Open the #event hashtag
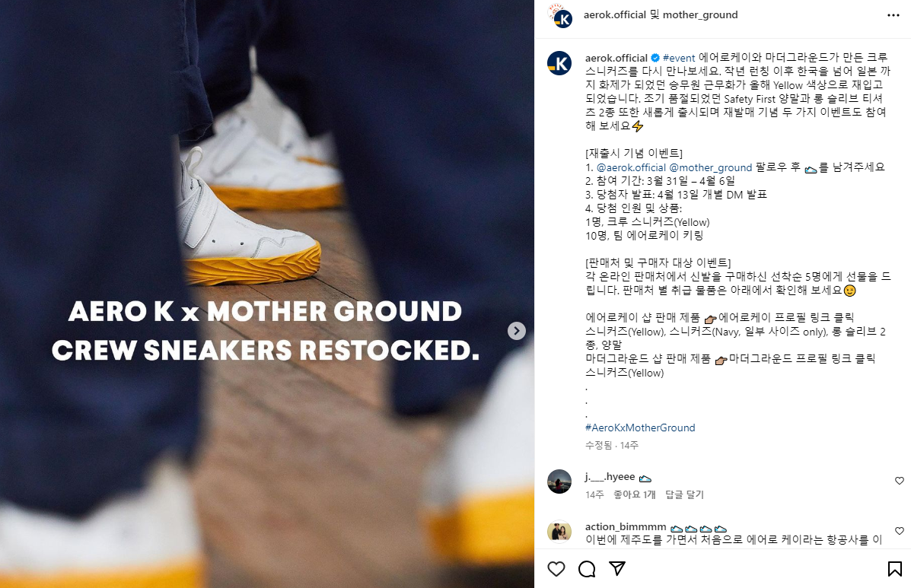911x588 pixels. [679, 58]
